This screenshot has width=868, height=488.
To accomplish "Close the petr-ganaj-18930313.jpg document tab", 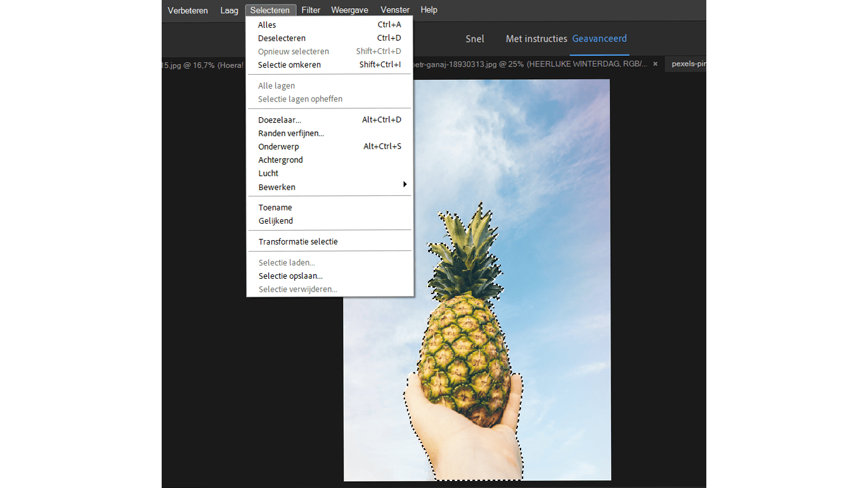I will click(x=656, y=64).
